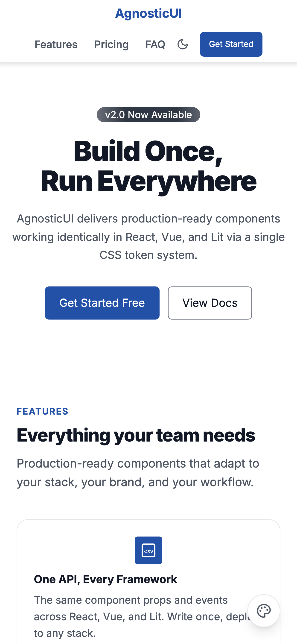Click the Get Started Free button

[102, 303]
